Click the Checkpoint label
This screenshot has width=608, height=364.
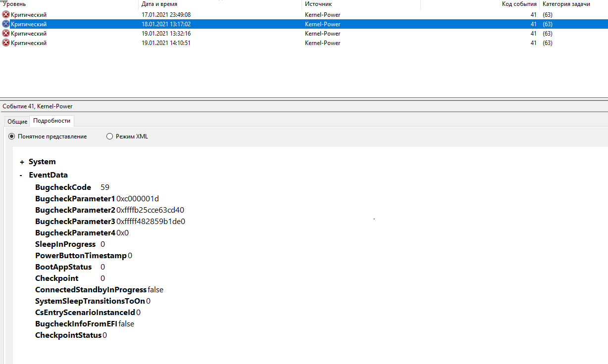(x=56, y=278)
